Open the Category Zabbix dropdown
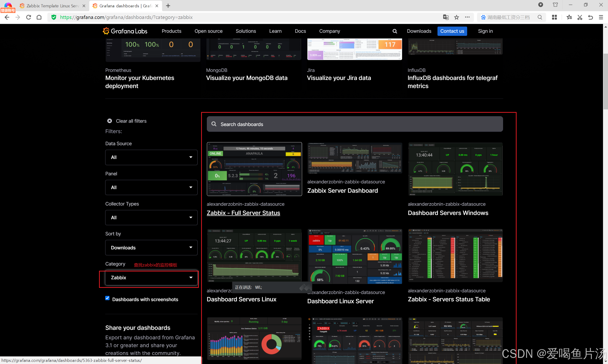The height and width of the screenshot is (364, 608). (x=151, y=278)
